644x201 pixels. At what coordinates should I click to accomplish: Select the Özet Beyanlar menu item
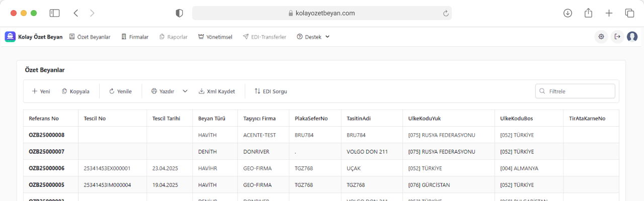90,37
